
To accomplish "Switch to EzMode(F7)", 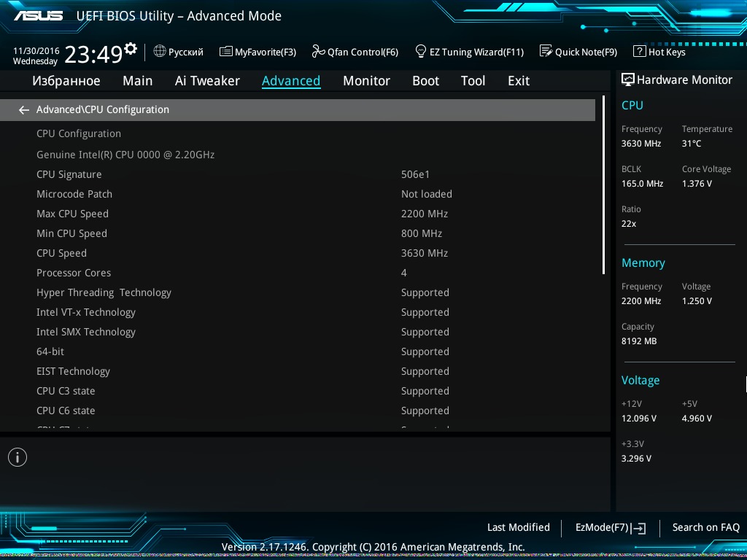I will click(611, 528).
